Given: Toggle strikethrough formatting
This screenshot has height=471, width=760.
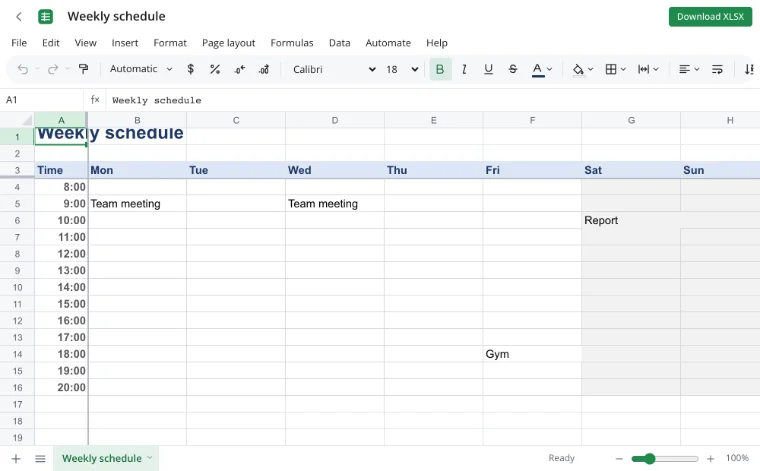Looking at the screenshot, I should (x=513, y=69).
